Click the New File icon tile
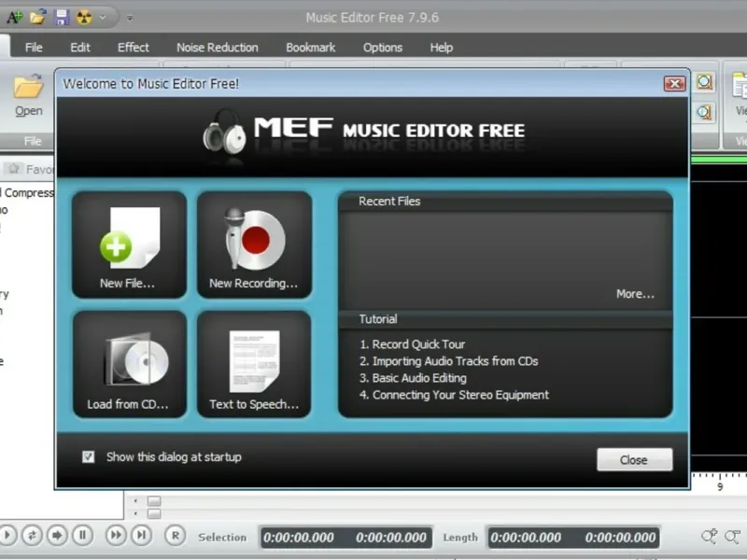747x560 pixels. 129,245
